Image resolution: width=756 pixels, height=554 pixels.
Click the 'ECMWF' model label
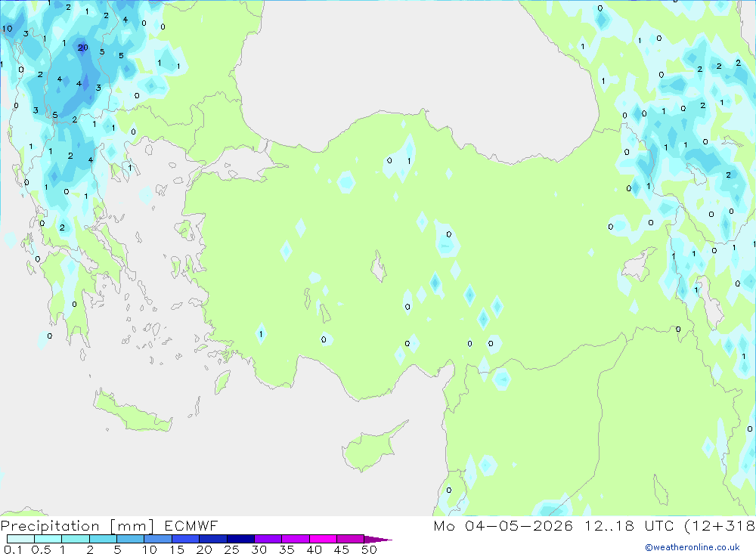click(x=191, y=525)
